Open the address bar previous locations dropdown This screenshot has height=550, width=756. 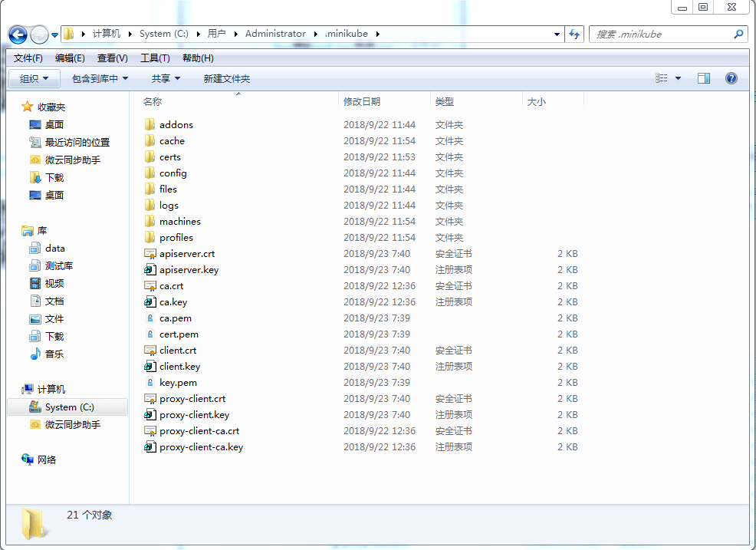557,35
